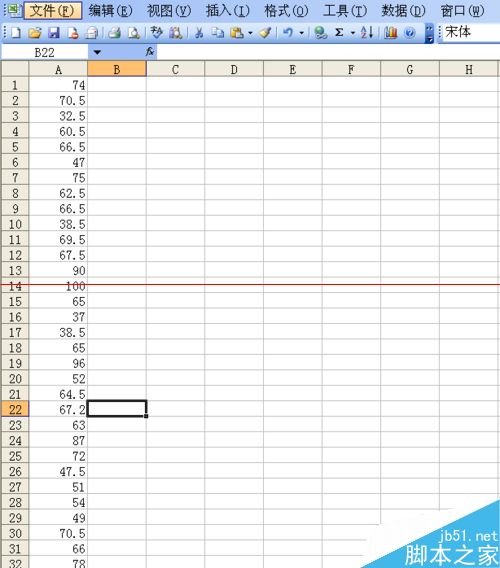
Task: Select column C header
Action: click(x=175, y=69)
